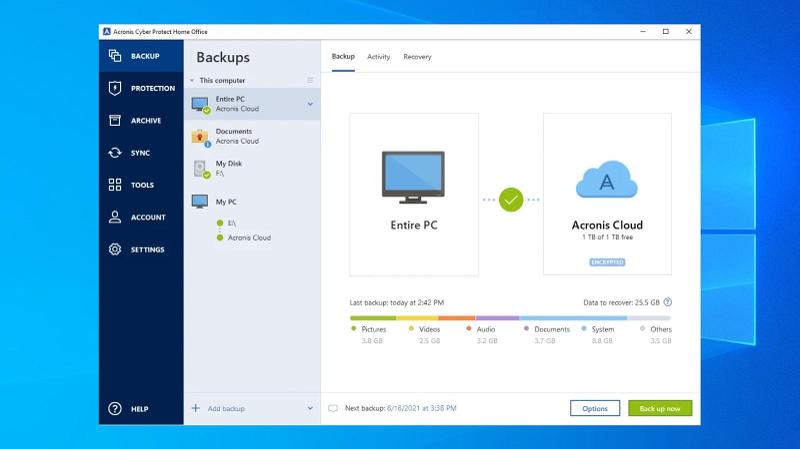Click the purple Documents segment of the bar

[497, 318]
